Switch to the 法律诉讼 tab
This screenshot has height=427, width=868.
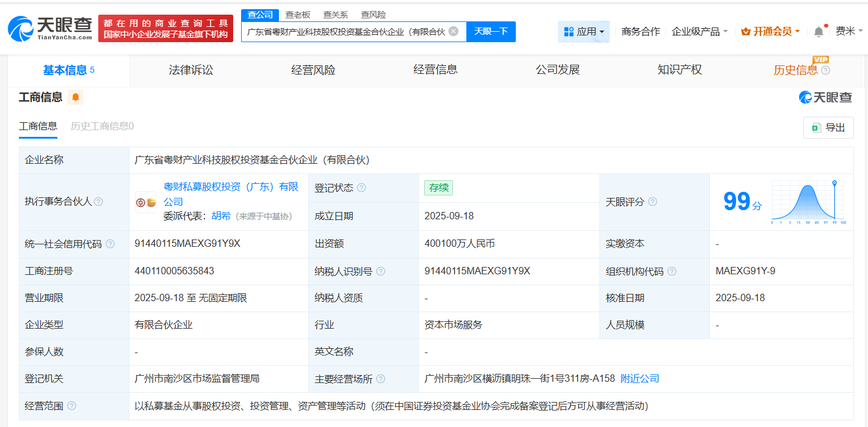[190, 70]
